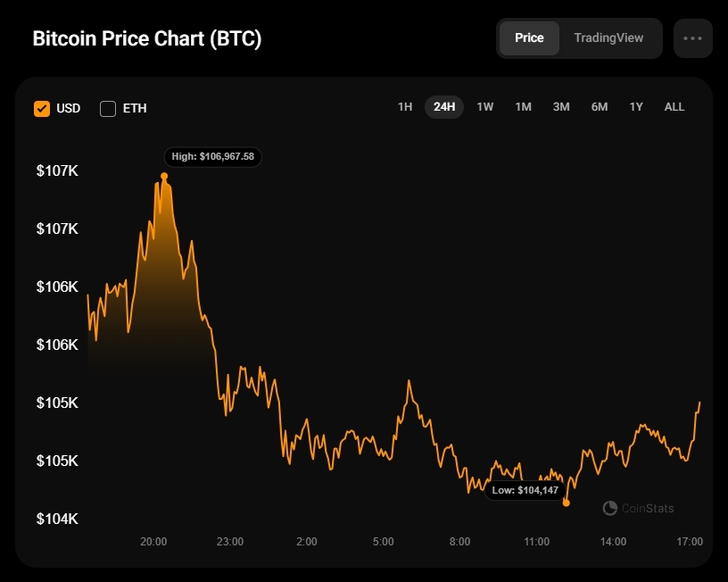View the ALL time price history
The width and height of the screenshot is (728, 582).
pyautogui.click(x=674, y=107)
